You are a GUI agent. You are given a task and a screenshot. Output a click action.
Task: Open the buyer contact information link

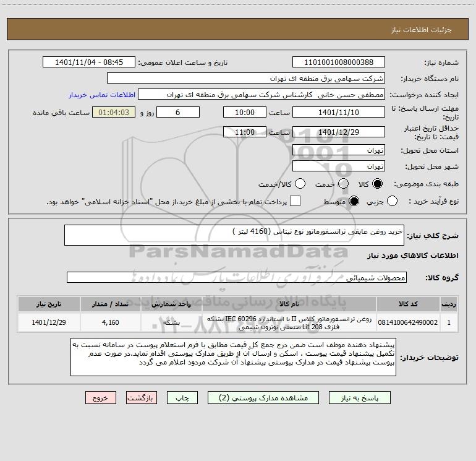(102, 95)
